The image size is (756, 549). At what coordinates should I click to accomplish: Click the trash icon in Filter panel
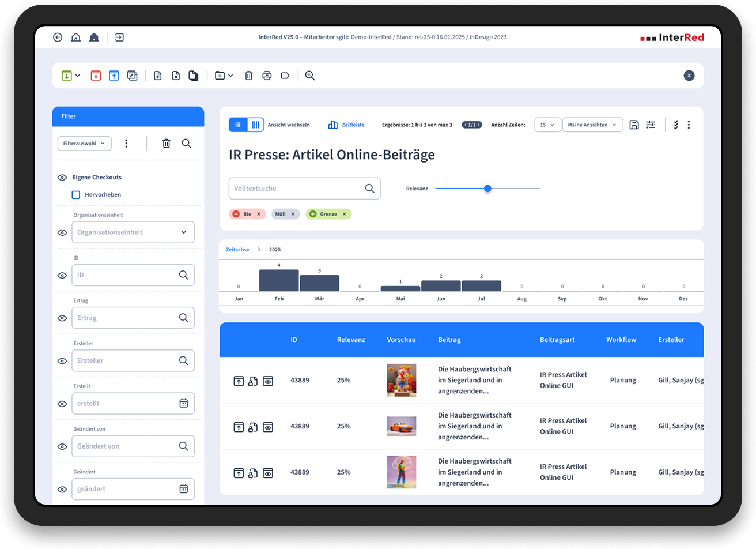[x=166, y=144]
